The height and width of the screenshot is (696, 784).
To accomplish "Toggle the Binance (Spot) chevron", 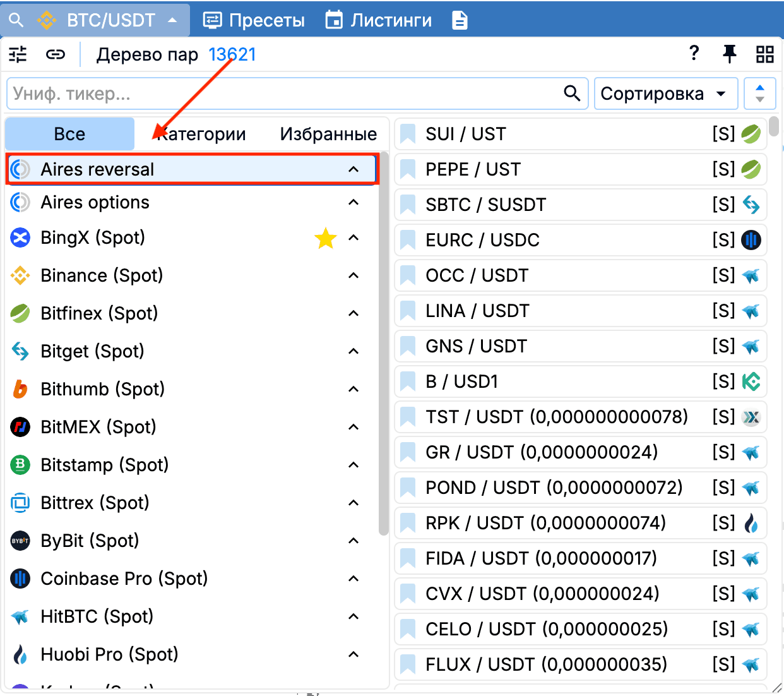I will pos(353,275).
